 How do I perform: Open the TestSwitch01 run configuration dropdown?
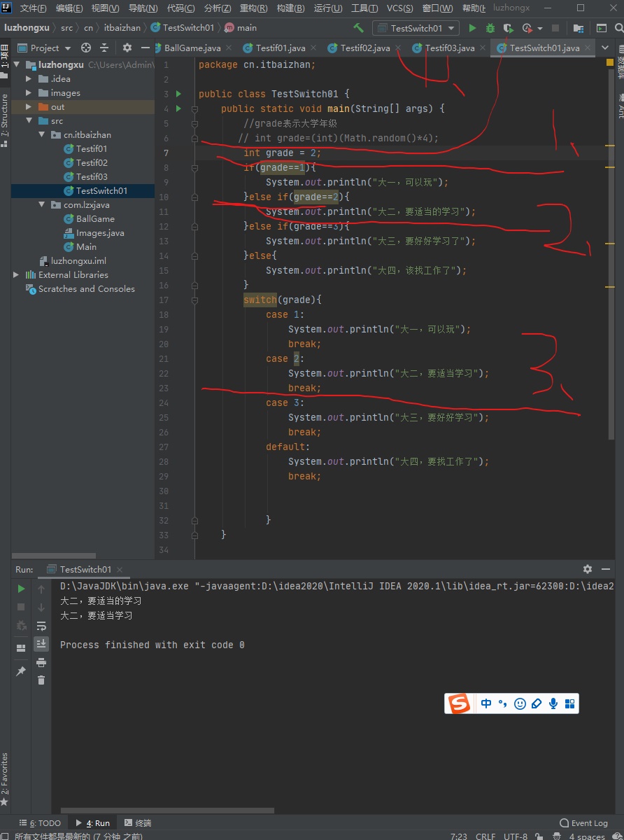pos(416,28)
